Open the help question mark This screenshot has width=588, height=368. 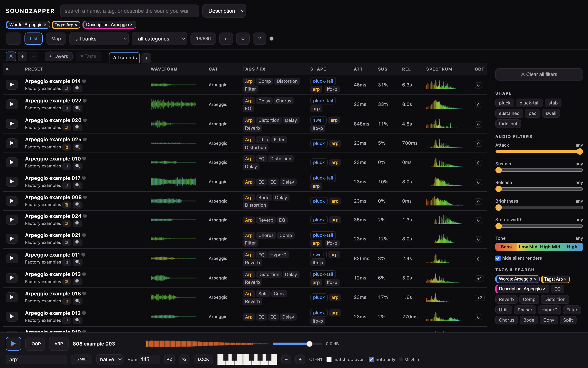point(259,39)
